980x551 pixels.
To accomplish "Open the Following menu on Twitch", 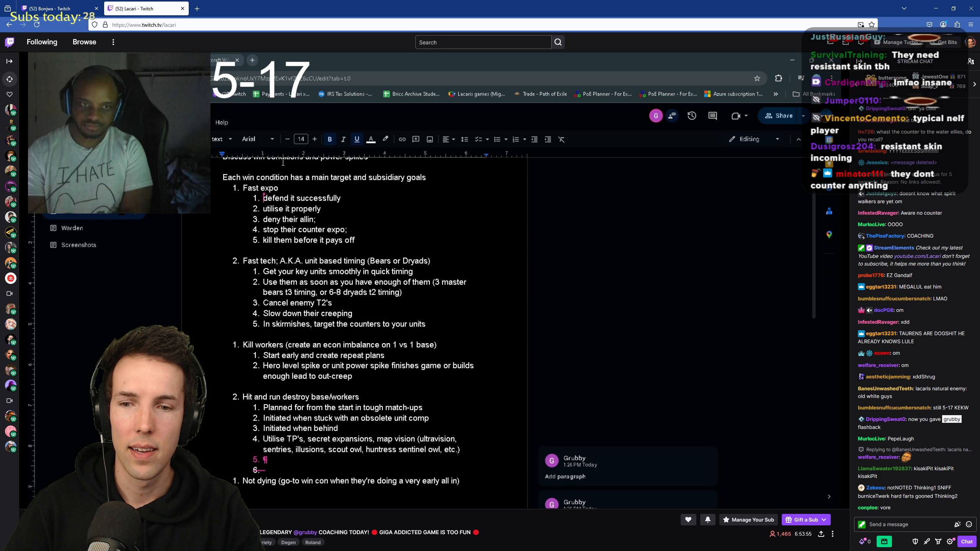I will pyautogui.click(x=42, y=42).
